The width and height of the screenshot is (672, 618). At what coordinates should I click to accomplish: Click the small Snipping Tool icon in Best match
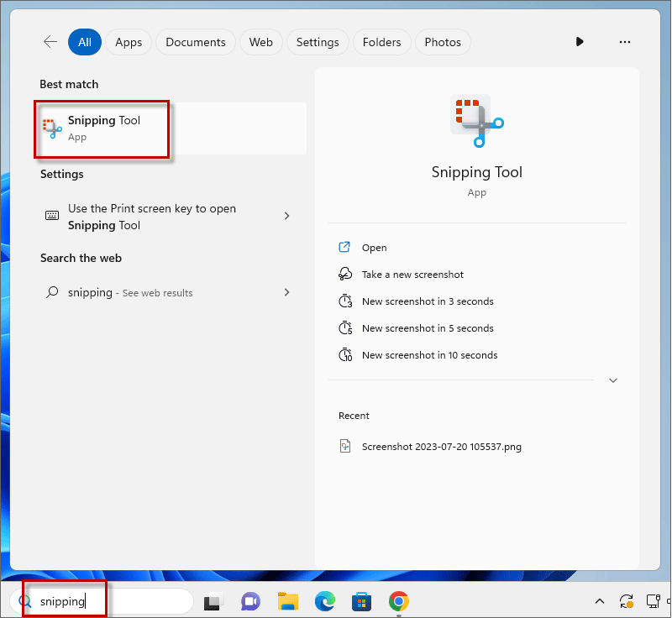(52, 128)
